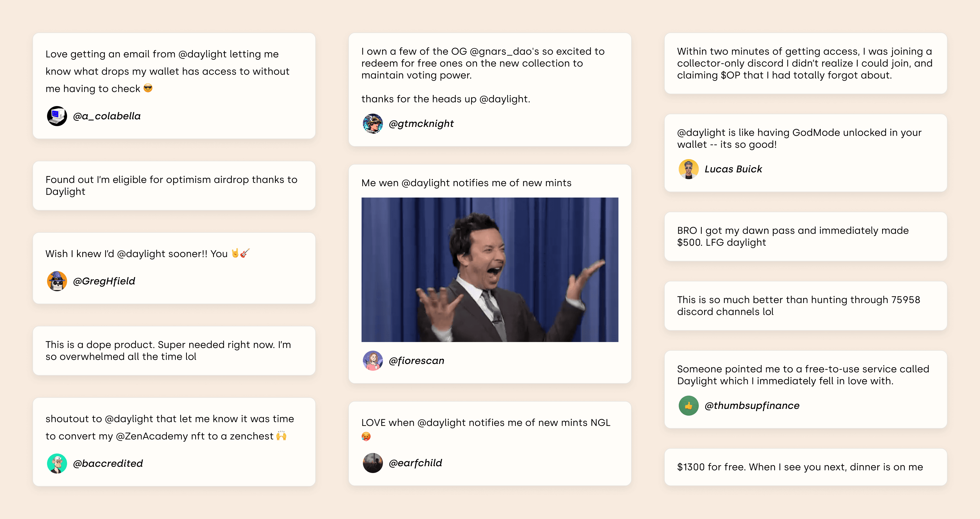Click the Lucas Buick avatar
This screenshot has height=519, width=980.
point(688,169)
